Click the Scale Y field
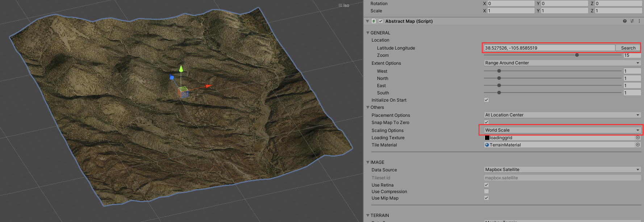 tap(565, 11)
